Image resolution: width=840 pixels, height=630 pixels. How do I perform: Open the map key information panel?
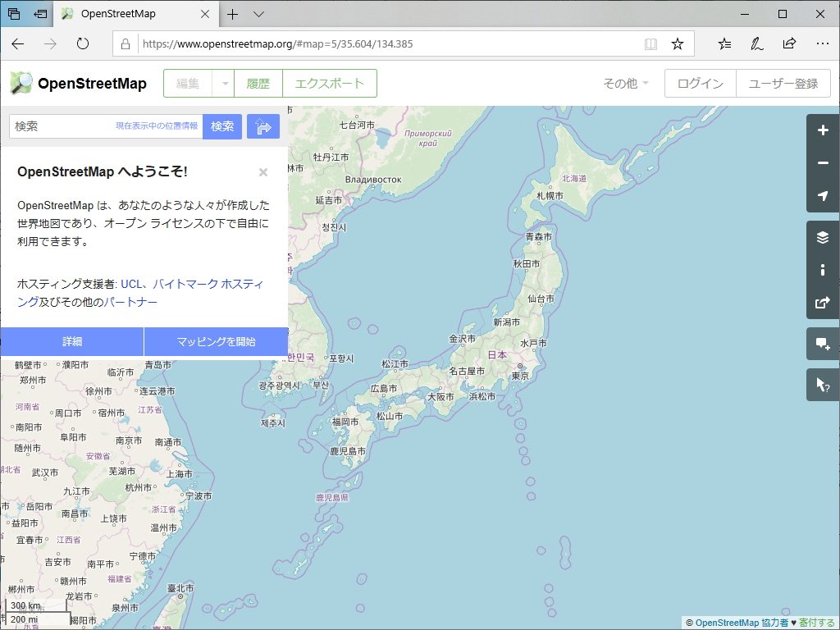click(x=822, y=270)
